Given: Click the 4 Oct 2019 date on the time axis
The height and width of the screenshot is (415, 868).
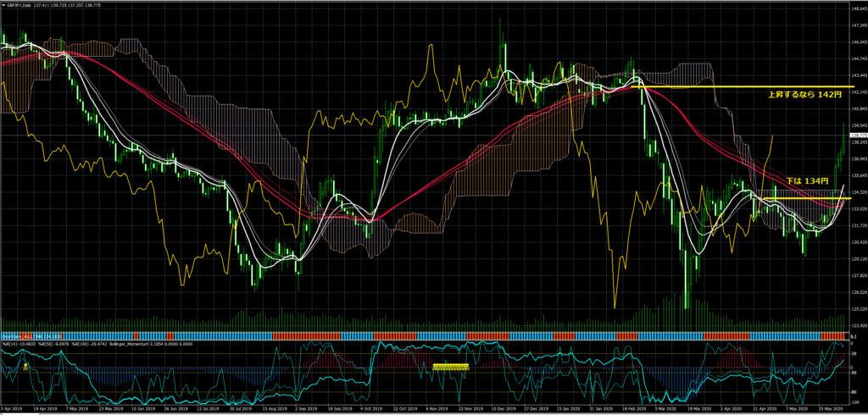Looking at the screenshot, I should [x=370, y=409].
